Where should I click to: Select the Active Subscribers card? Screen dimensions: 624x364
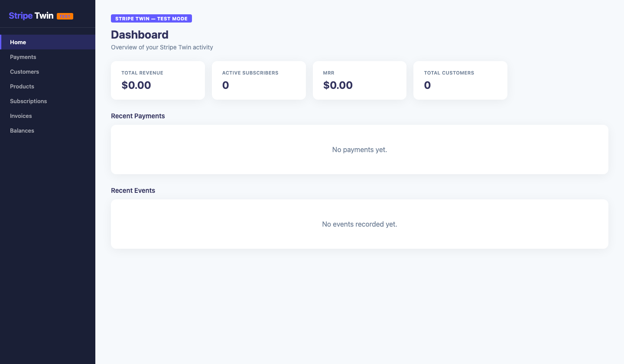click(259, 80)
